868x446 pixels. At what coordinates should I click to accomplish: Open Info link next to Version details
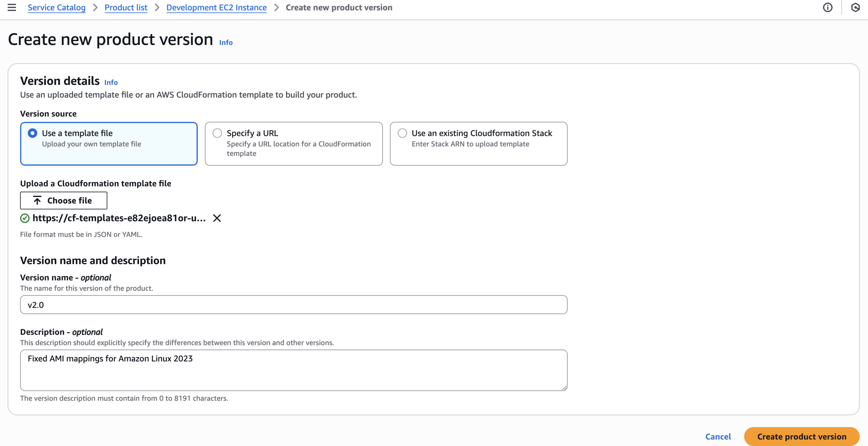[111, 82]
